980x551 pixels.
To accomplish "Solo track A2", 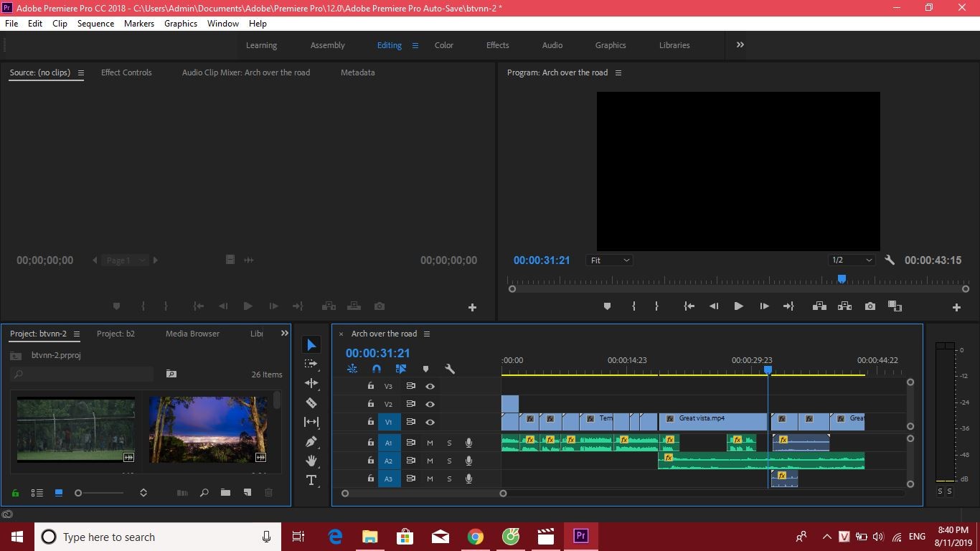I will pos(449,461).
